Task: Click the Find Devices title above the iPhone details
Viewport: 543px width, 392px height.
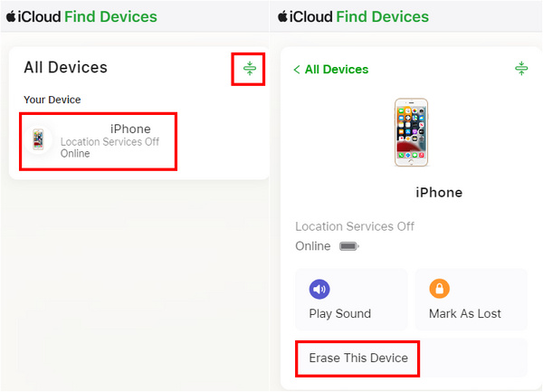Action: pos(382,16)
